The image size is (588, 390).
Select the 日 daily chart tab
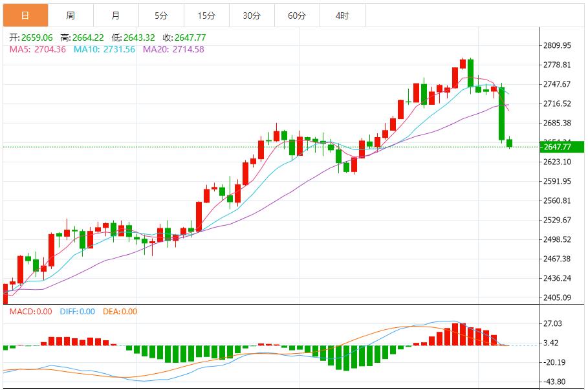pyautogui.click(x=25, y=16)
